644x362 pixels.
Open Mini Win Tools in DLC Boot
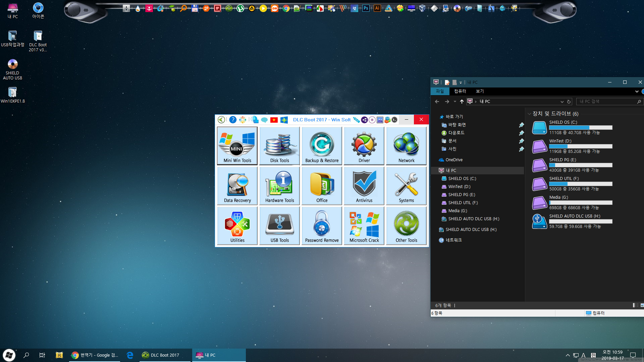tap(237, 146)
